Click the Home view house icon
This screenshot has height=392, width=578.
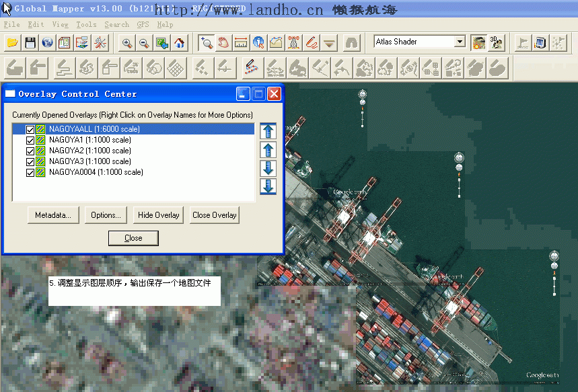click(179, 43)
